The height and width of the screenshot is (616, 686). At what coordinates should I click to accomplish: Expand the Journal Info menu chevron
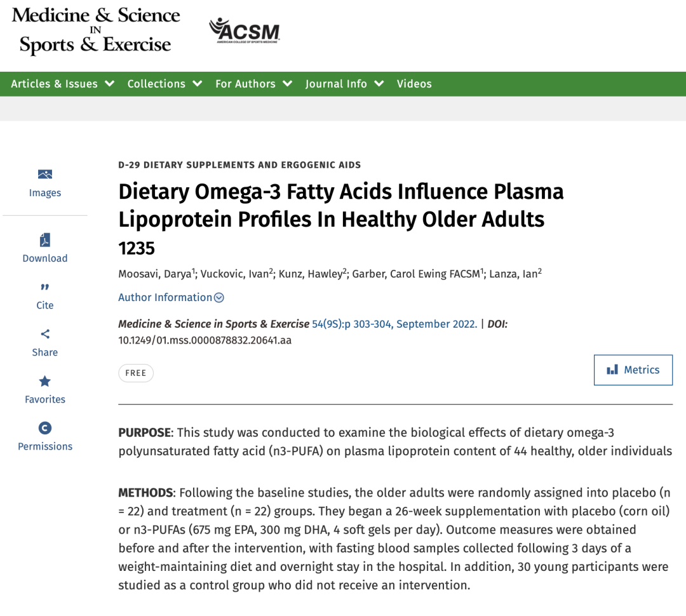point(379,84)
